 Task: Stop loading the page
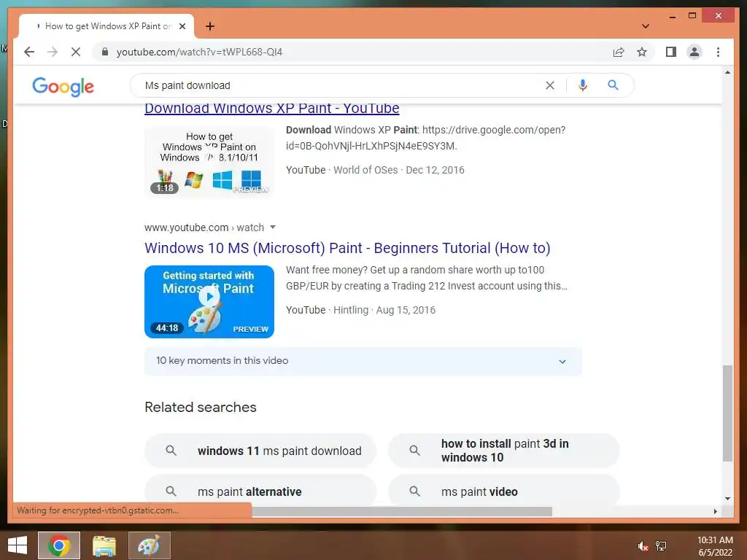76,52
